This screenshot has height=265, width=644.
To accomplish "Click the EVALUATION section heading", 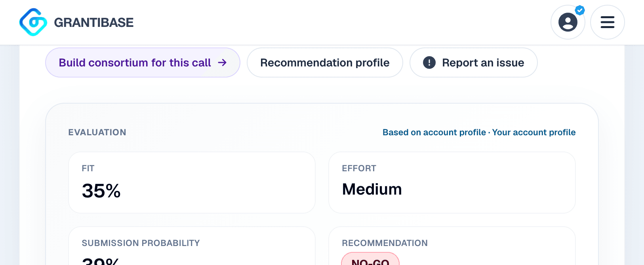I will tap(97, 132).
